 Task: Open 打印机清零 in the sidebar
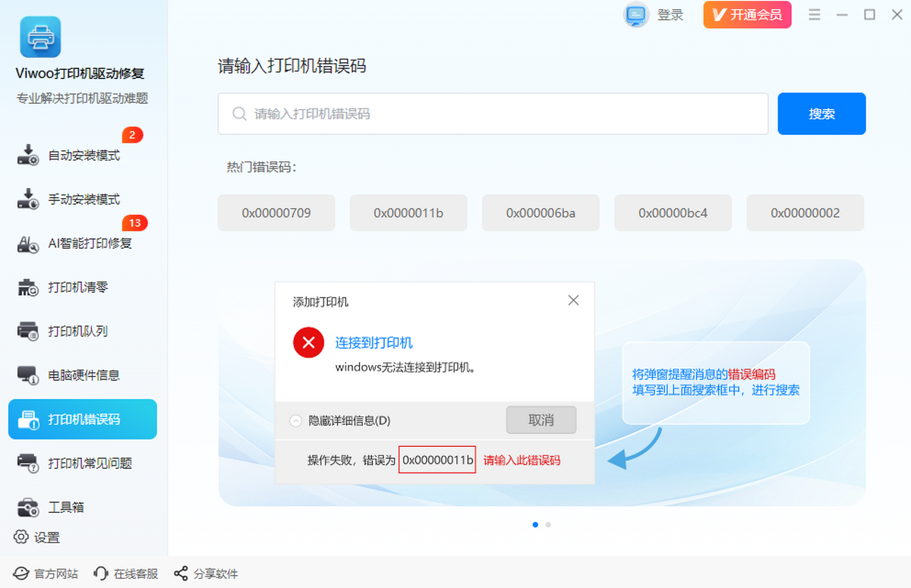coord(83,288)
